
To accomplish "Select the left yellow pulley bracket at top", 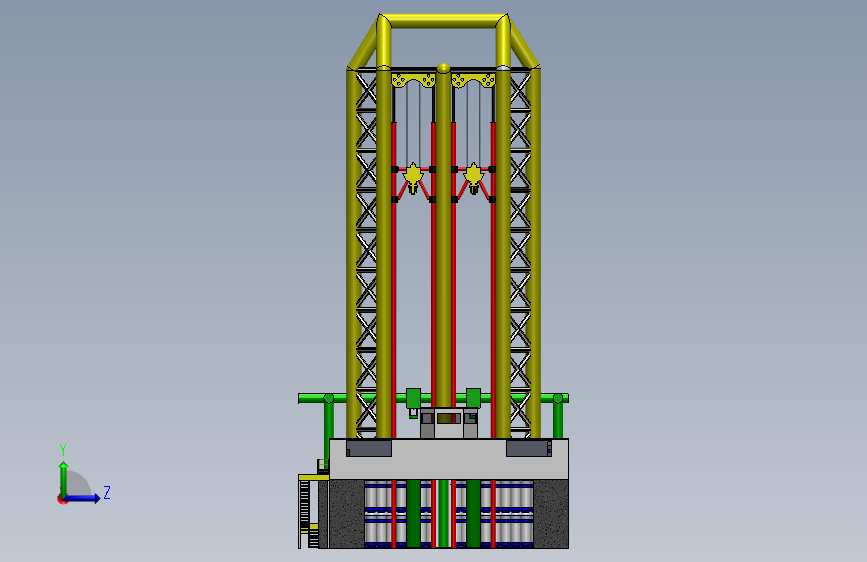I will click(x=414, y=80).
